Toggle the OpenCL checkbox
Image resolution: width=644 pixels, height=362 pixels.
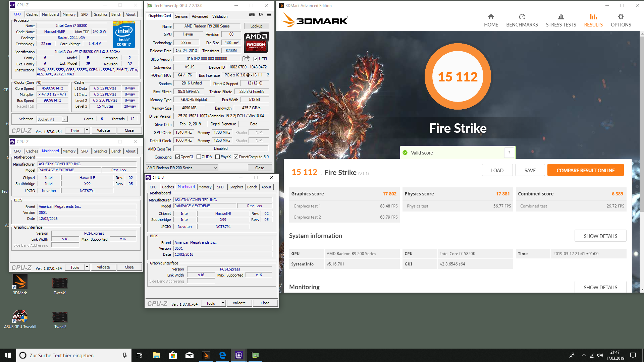(178, 157)
